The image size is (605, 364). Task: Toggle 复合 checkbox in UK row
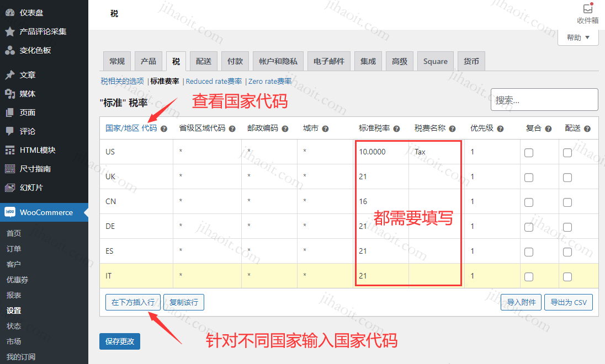(x=529, y=178)
